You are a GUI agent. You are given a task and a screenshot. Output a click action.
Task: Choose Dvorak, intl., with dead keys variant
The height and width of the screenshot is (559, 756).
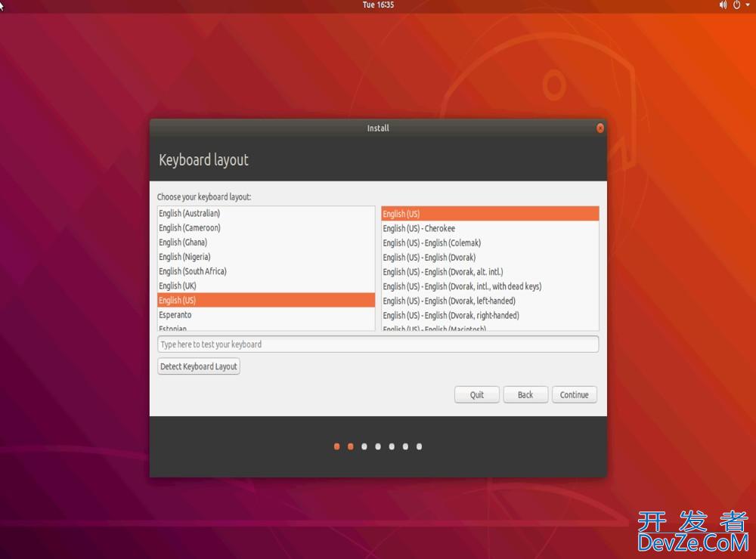click(490, 286)
